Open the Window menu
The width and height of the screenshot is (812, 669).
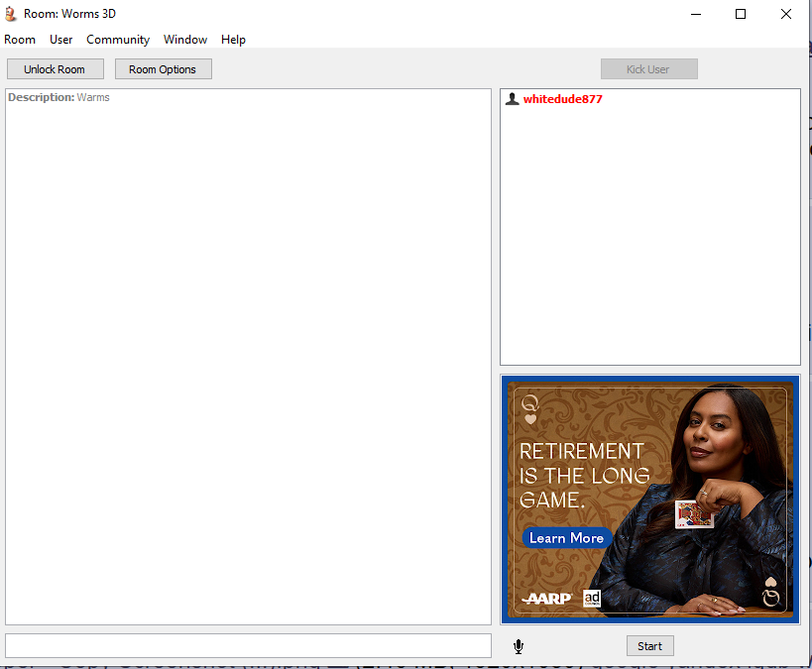185,40
